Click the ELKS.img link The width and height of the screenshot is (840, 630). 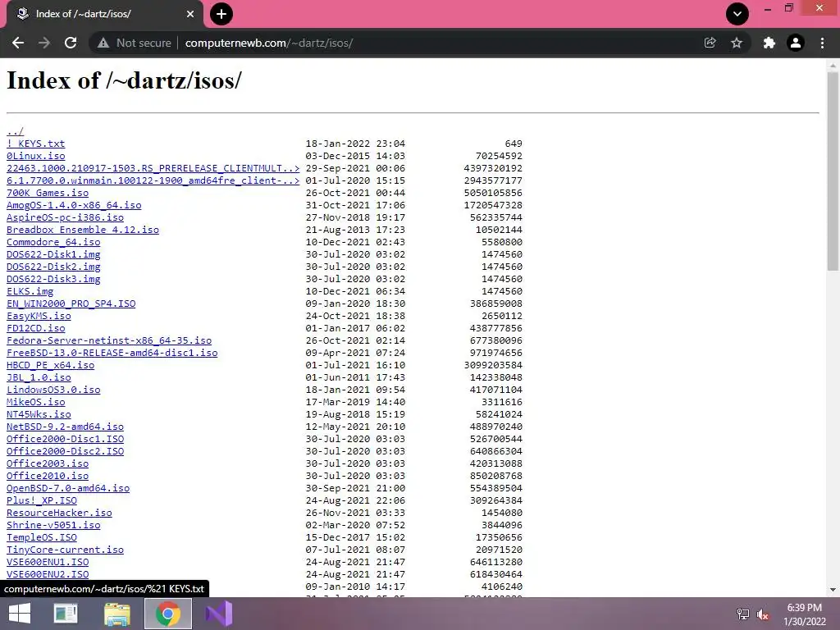[30, 291]
